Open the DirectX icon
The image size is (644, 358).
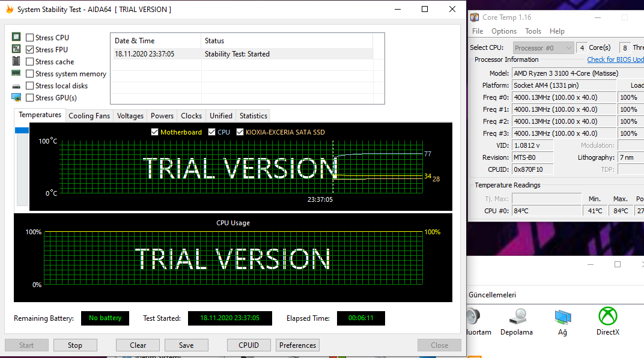(608, 317)
